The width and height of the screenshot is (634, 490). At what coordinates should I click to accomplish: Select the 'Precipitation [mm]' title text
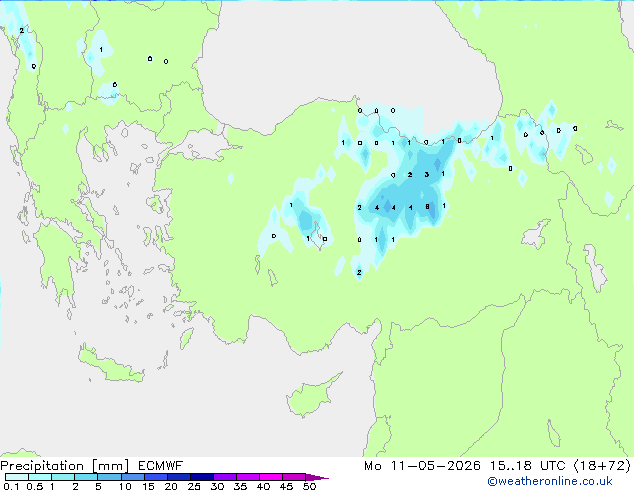65,466
